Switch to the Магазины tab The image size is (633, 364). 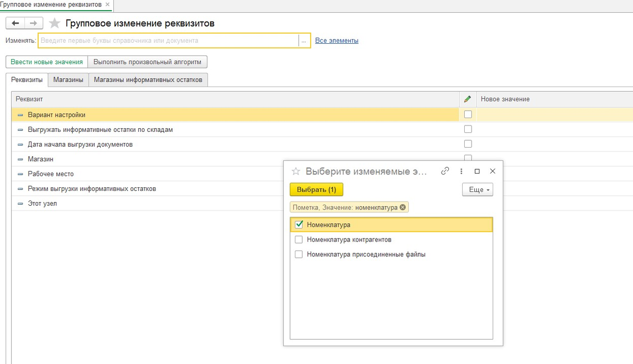click(x=68, y=80)
